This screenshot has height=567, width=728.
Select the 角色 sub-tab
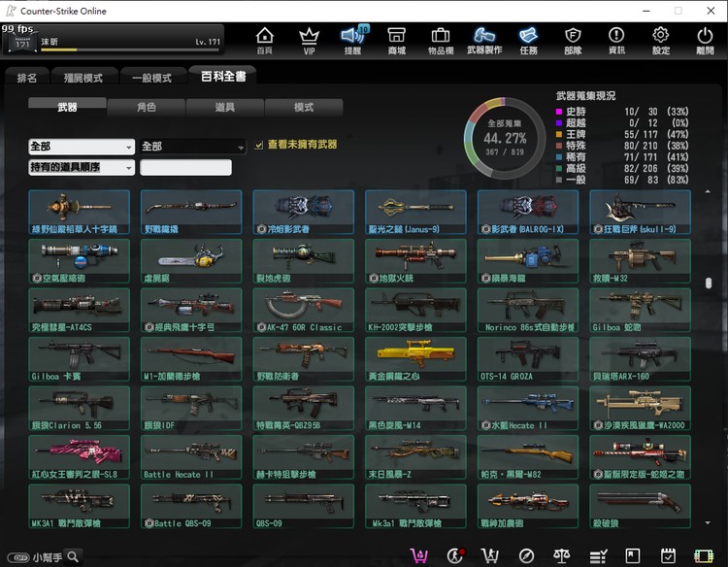tap(147, 107)
